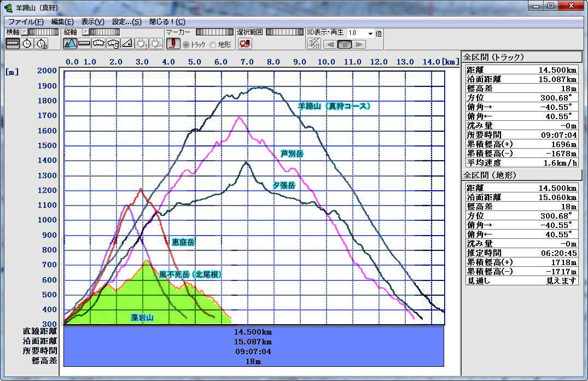The width and height of the screenshot is (588, 381).
Task: Toggle the red marker pin icon
Action: (172, 44)
